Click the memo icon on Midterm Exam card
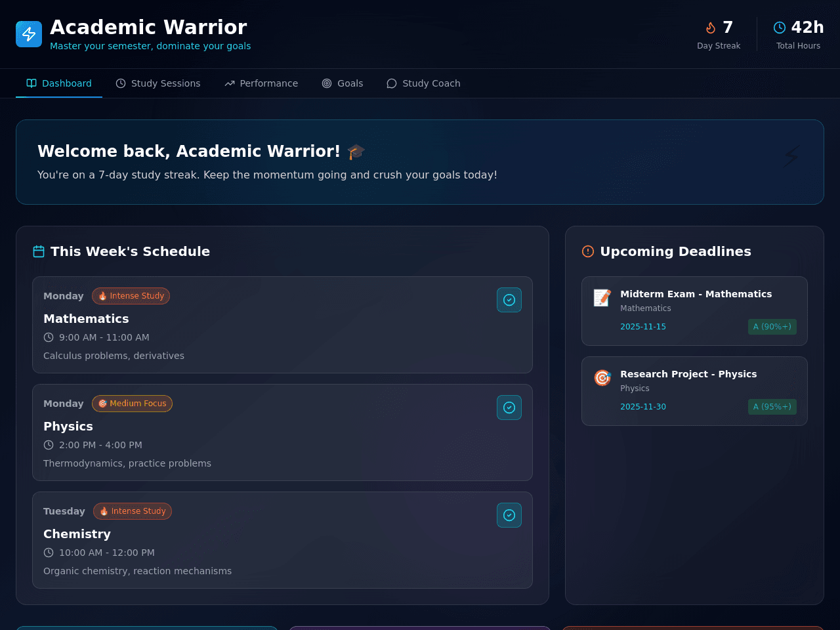The image size is (840, 630). (602, 298)
